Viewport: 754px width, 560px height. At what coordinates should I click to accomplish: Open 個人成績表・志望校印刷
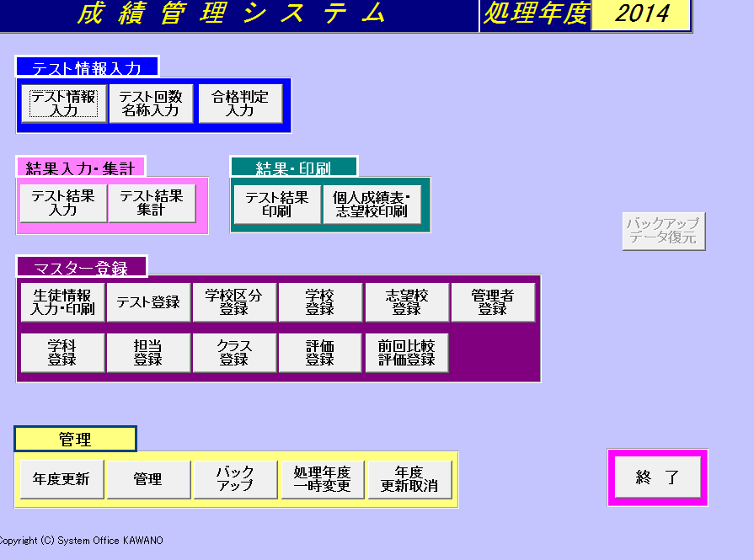point(371,205)
